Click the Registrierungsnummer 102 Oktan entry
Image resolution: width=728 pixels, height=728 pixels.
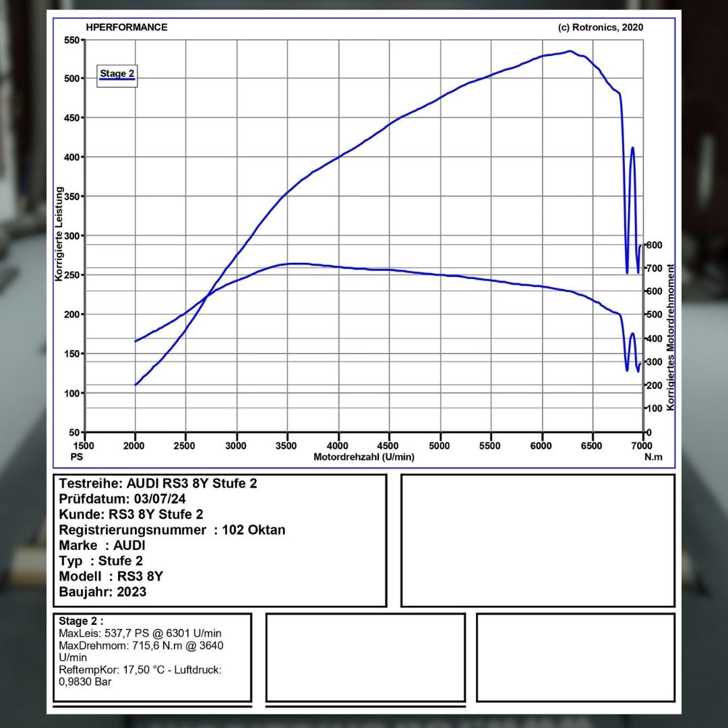coord(172,530)
